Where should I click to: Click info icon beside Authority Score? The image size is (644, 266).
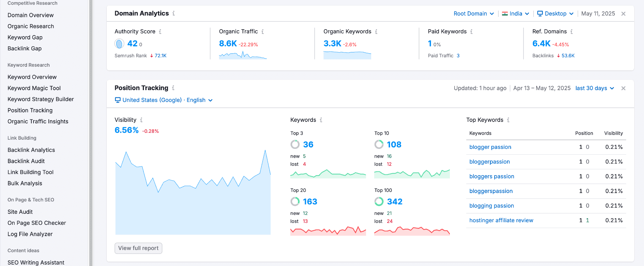(160, 32)
